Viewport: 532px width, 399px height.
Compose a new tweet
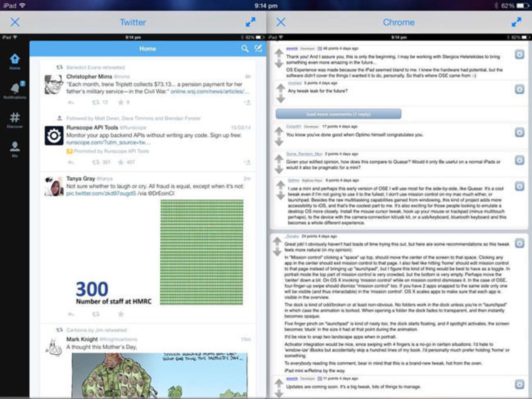(x=258, y=49)
